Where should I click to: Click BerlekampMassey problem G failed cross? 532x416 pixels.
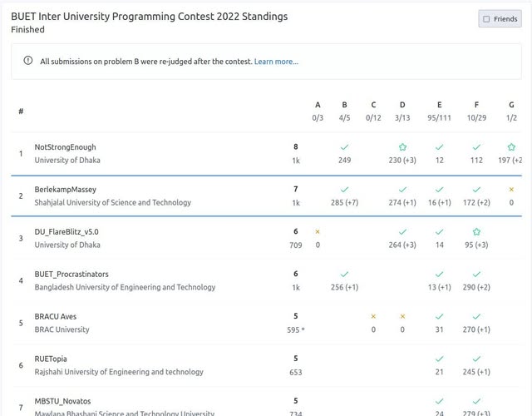coord(511,190)
